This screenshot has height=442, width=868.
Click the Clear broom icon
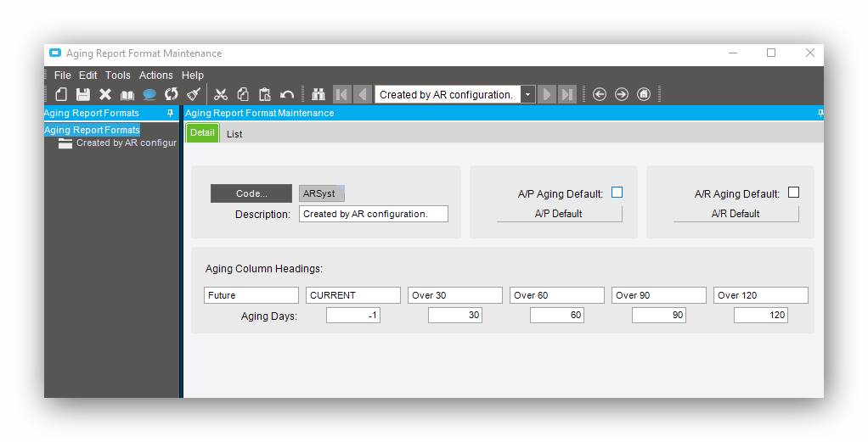193,95
